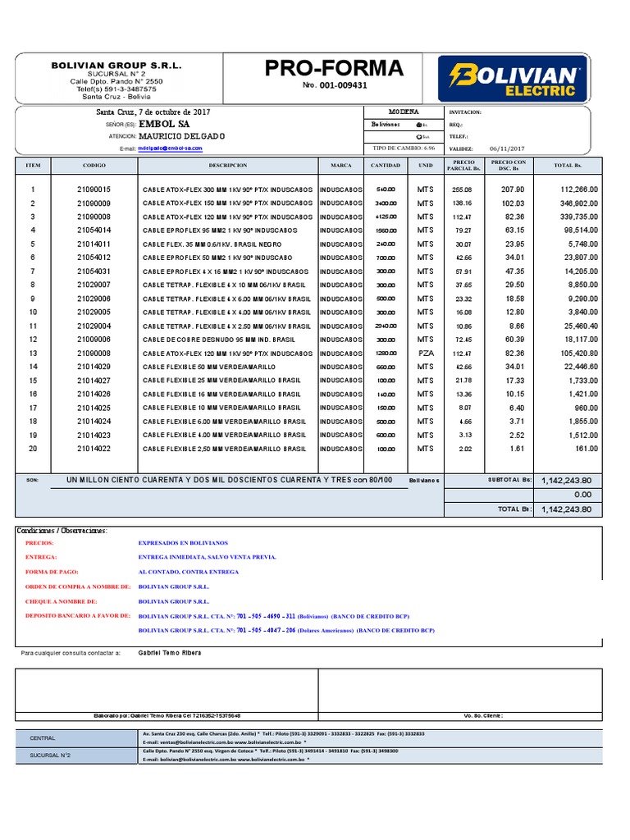This screenshot has height=840, width=630.
Task: Open the mdelgado@embol-sa.com email link
Action: [x=170, y=148]
